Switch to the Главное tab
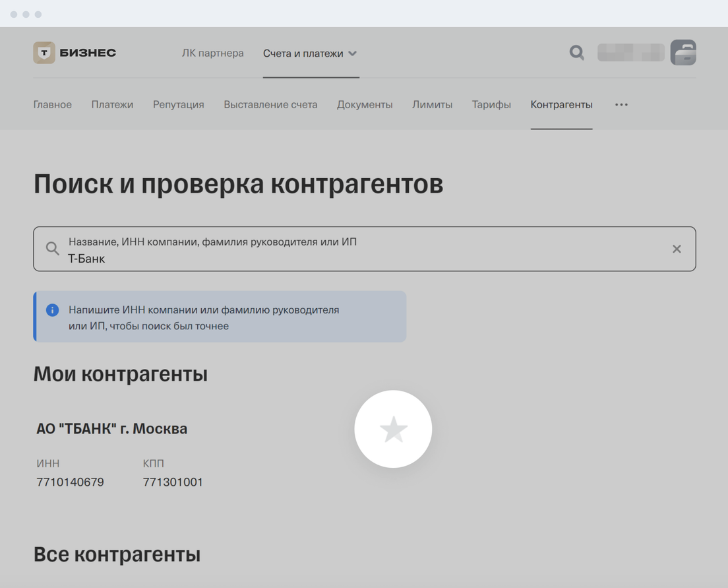The height and width of the screenshot is (588, 728). pyautogui.click(x=52, y=104)
